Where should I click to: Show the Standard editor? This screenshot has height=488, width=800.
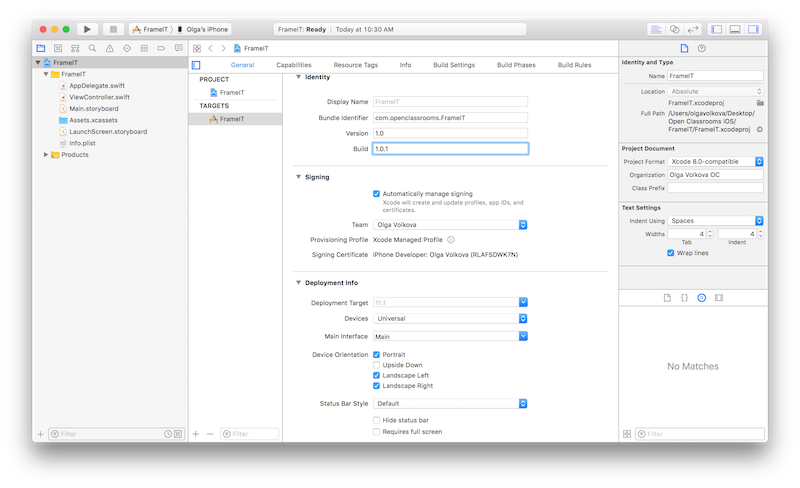[656, 30]
